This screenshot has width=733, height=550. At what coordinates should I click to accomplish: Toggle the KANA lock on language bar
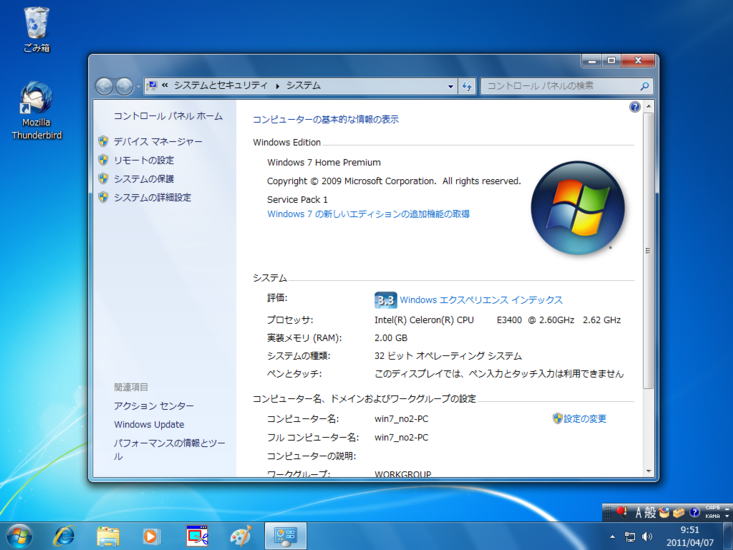(712, 516)
